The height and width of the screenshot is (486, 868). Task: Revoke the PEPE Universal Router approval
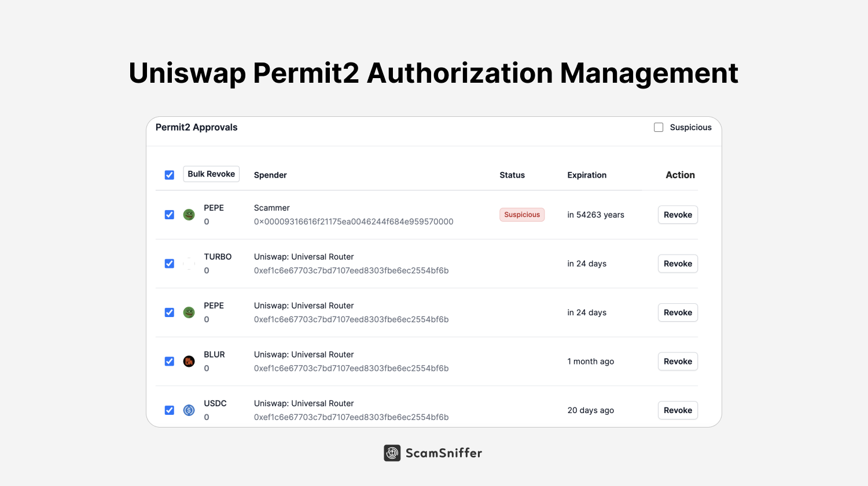point(678,312)
